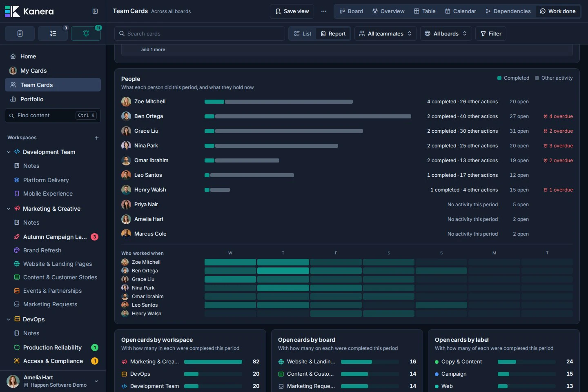Click the Marketing & Crea... open cards bar
This screenshot has width=588, height=392.
[x=213, y=362]
